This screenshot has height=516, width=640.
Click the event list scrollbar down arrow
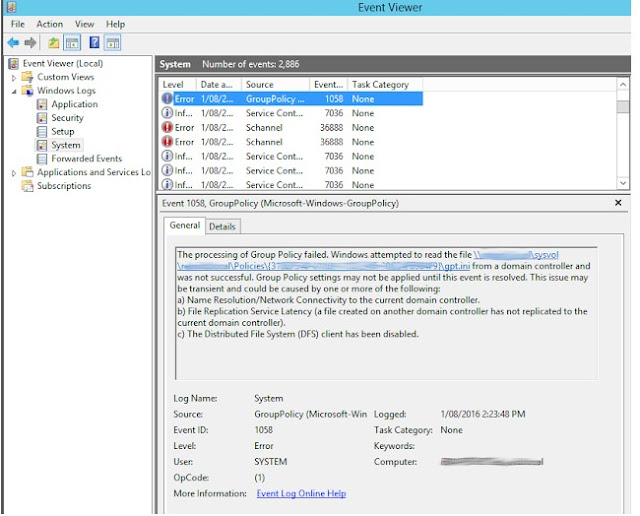[624, 183]
